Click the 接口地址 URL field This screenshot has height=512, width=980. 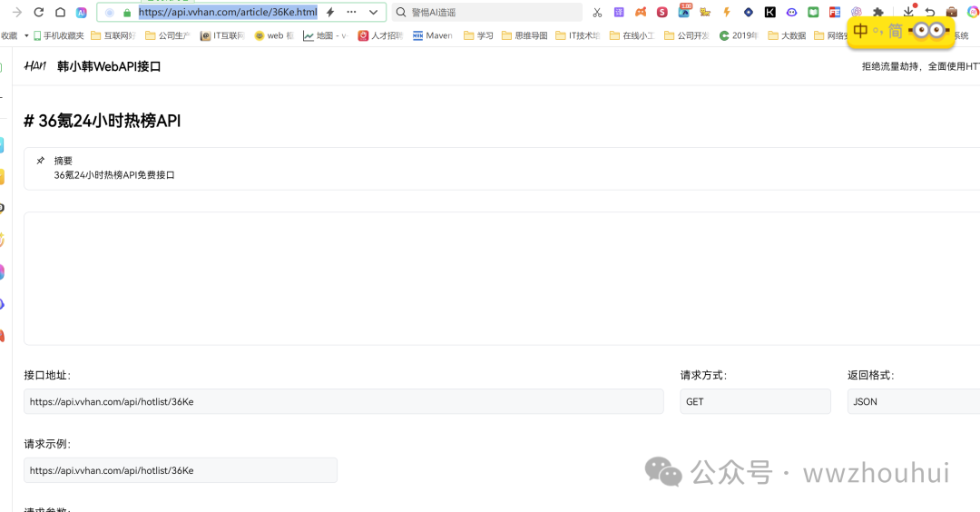344,401
